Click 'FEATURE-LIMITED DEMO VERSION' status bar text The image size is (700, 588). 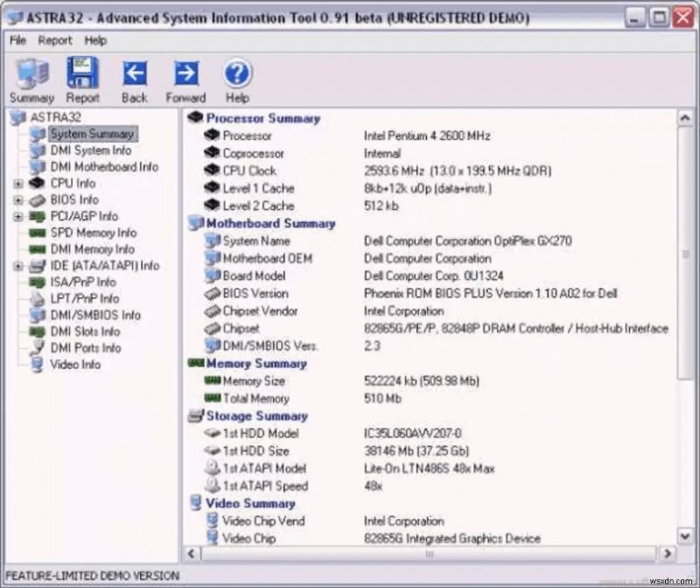click(x=93, y=576)
